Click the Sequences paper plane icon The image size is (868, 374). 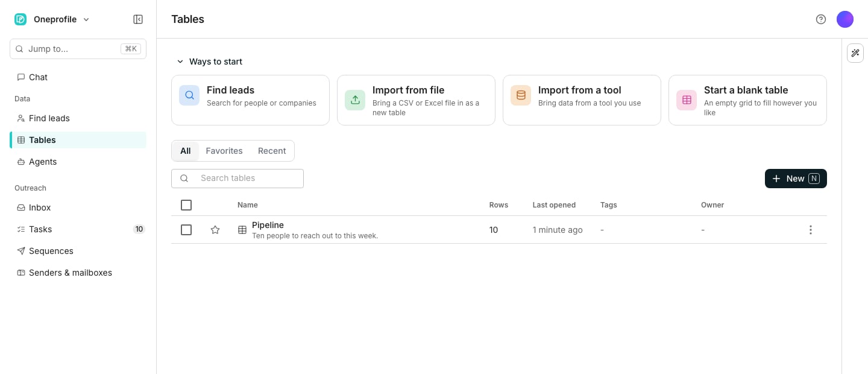click(x=21, y=251)
